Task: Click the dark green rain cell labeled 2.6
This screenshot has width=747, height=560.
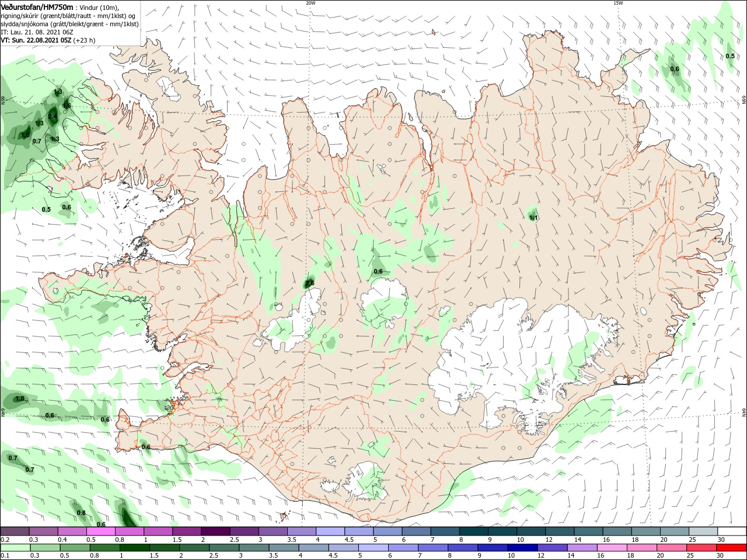Action: pos(308,283)
